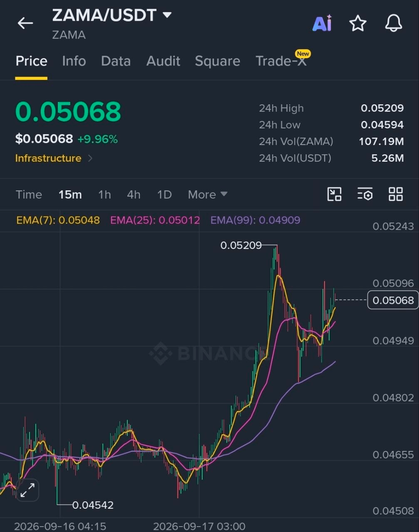
Task: Add ZAMA/USDT to favorites with the star
Action: pyautogui.click(x=358, y=23)
